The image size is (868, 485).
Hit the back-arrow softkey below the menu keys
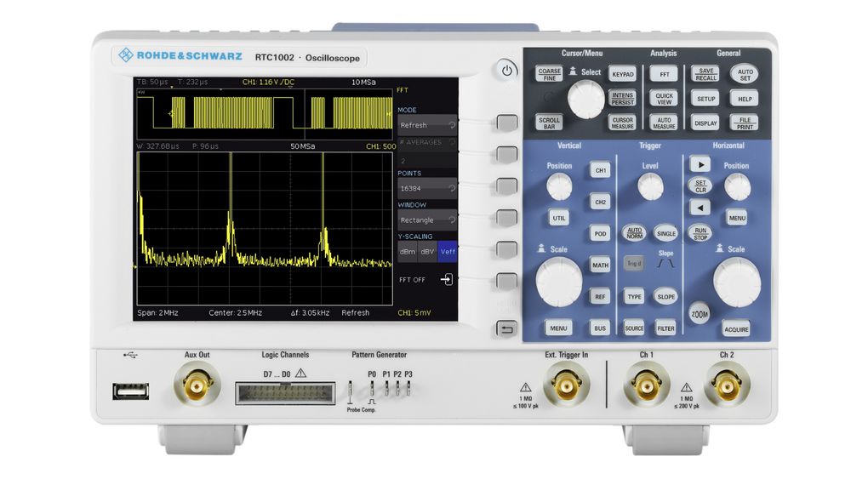(x=506, y=329)
